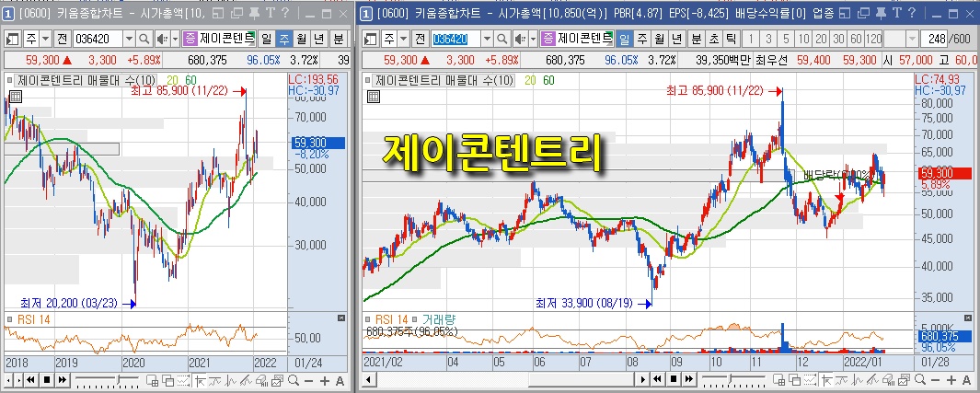Click the fast-forward button in right bottom toolbar

click(x=688, y=379)
